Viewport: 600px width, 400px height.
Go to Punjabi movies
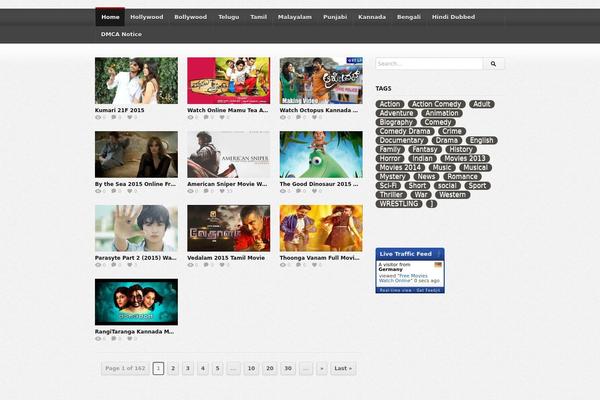335,17
